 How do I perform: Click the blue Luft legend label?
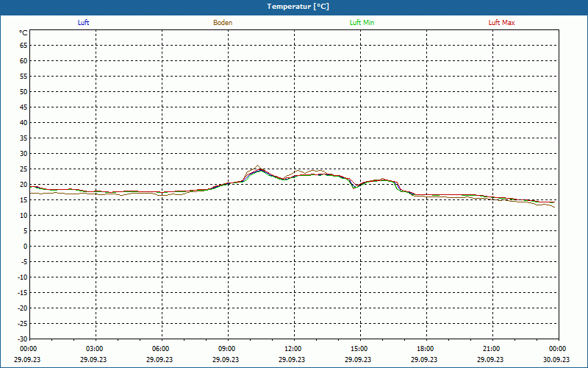(83, 23)
